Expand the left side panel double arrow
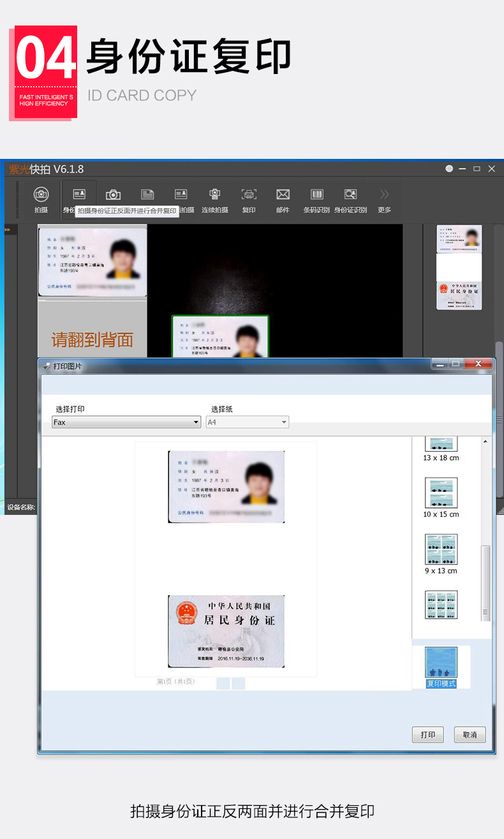Viewport: 504px width, 839px height. pyautogui.click(x=8, y=230)
